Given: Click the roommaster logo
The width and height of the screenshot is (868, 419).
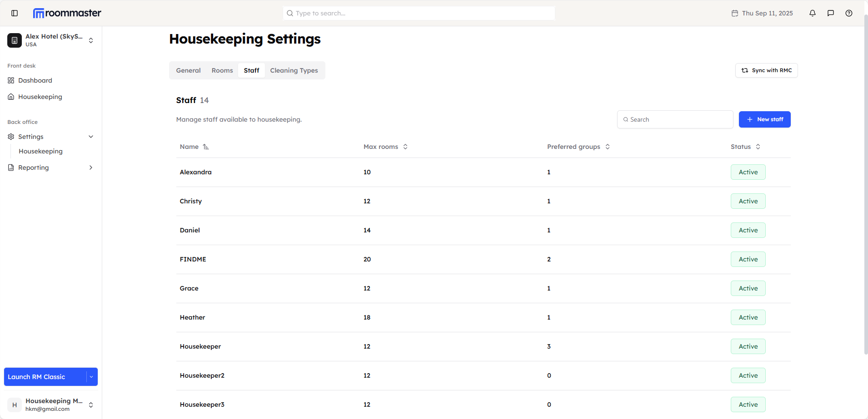Looking at the screenshot, I should coord(67,13).
